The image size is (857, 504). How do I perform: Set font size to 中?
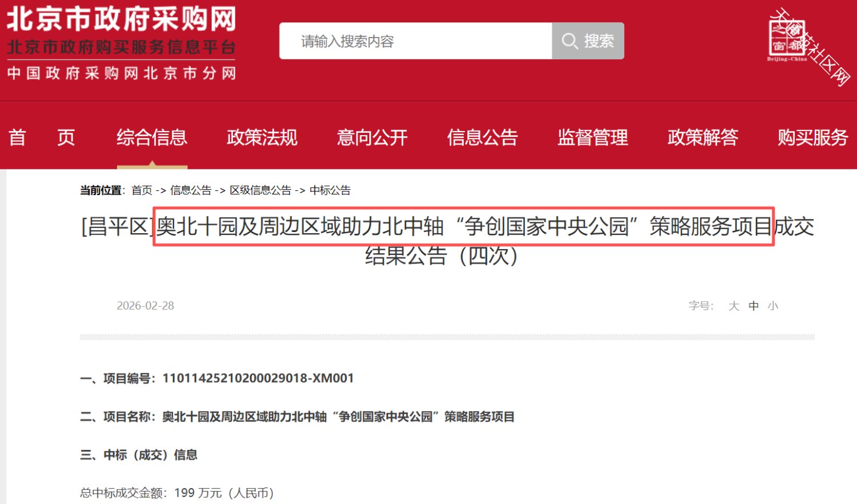coord(753,306)
